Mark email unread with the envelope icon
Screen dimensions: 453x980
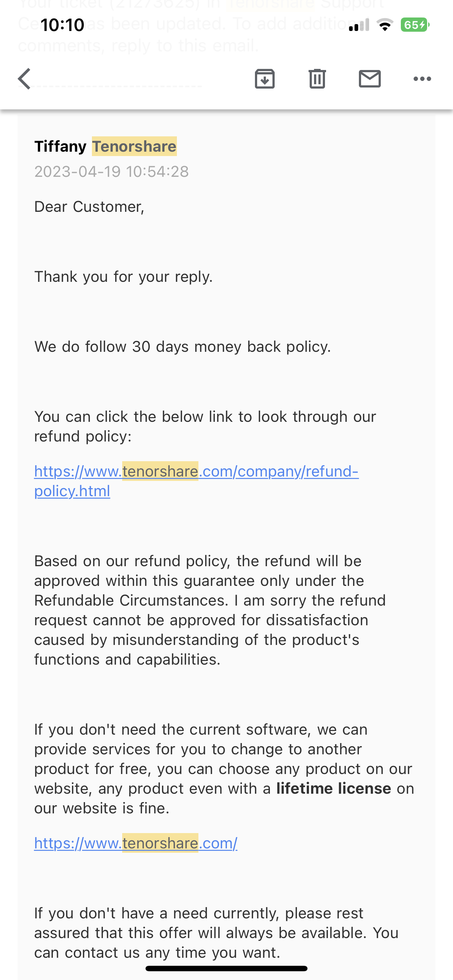pos(369,79)
